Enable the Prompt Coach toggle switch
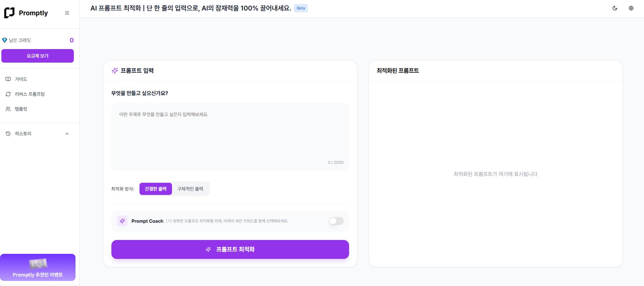This screenshot has width=644, height=286. (336, 221)
